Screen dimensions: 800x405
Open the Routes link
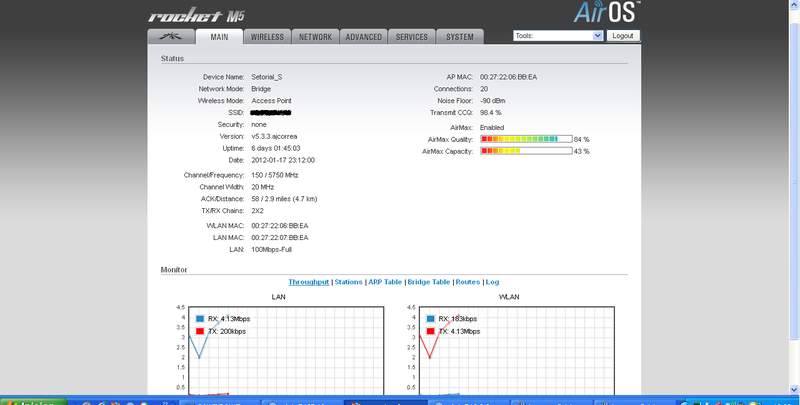point(468,282)
